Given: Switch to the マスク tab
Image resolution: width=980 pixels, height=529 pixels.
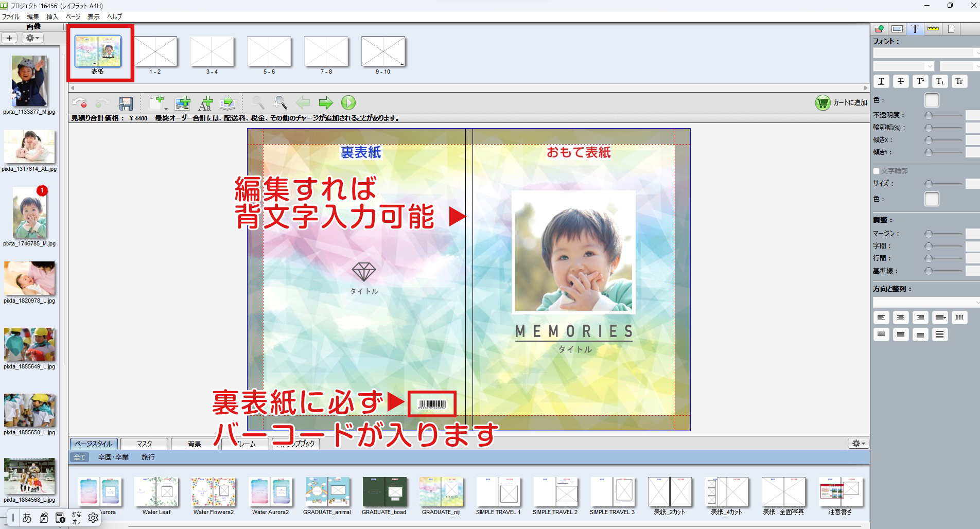Looking at the screenshot, I should 144,444.
